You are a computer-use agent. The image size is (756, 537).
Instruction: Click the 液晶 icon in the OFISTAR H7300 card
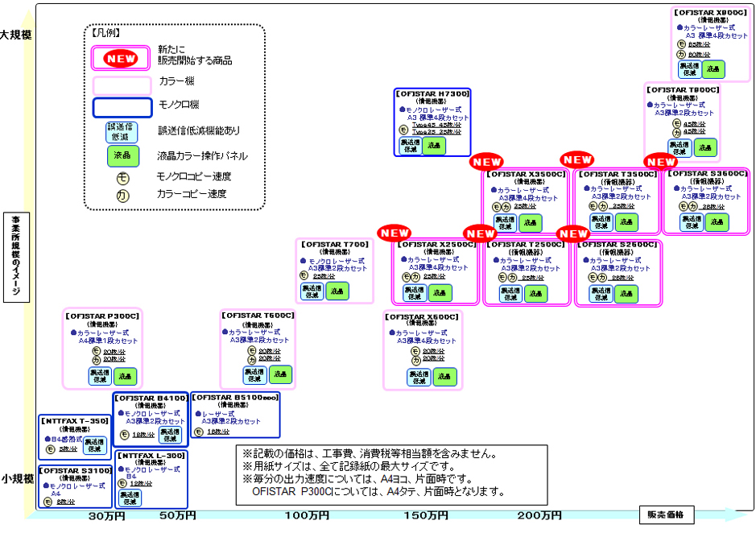click(x=434, y=145)
